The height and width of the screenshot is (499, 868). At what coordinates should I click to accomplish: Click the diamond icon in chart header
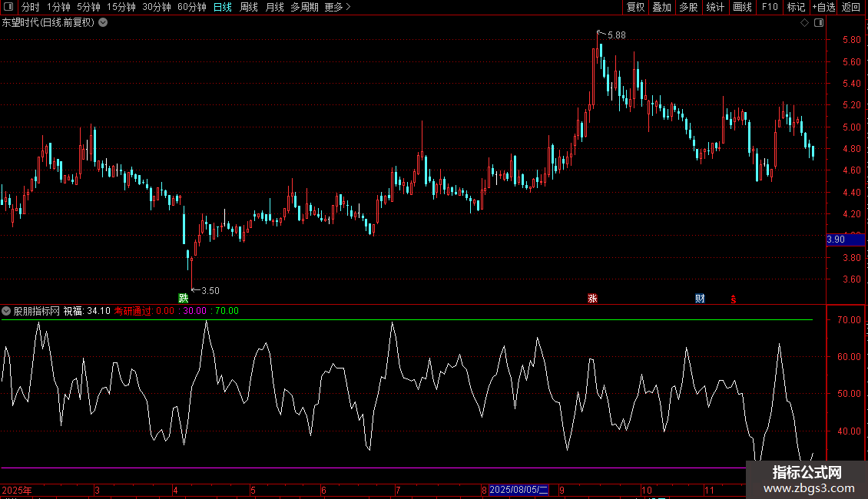(x=804, y=23)
